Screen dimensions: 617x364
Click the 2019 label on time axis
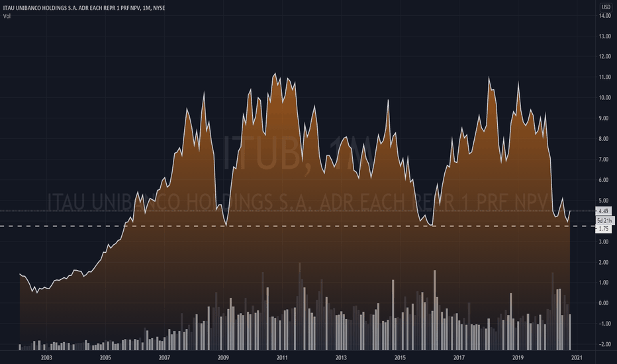click(518, 357)
